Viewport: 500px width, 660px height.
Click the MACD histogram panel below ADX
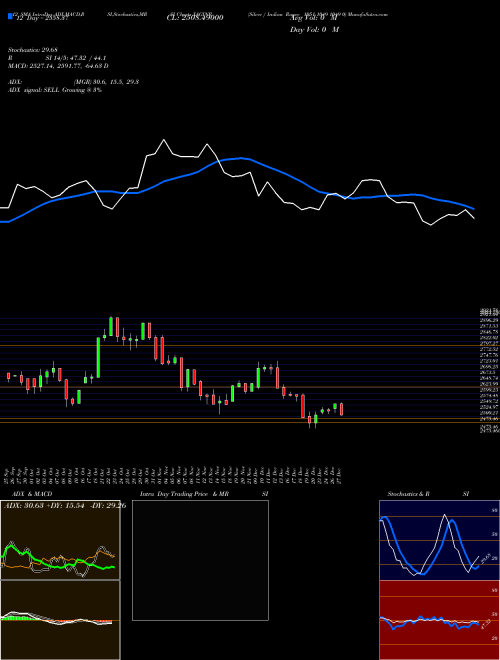coord(60,620)
